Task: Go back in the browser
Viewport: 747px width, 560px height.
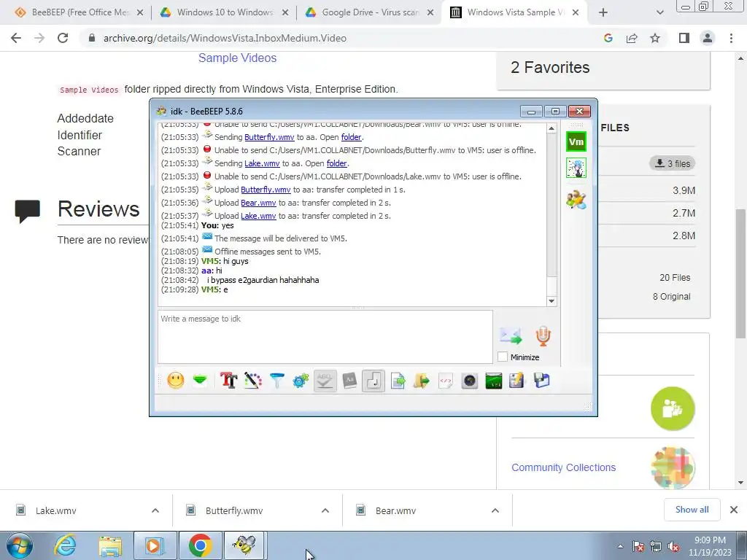Action: click(16, 38)
